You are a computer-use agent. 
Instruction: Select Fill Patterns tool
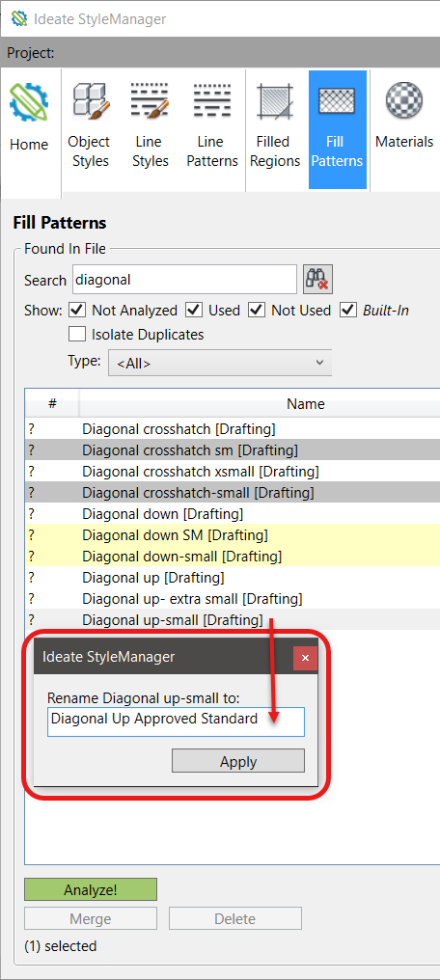(338, 128)
